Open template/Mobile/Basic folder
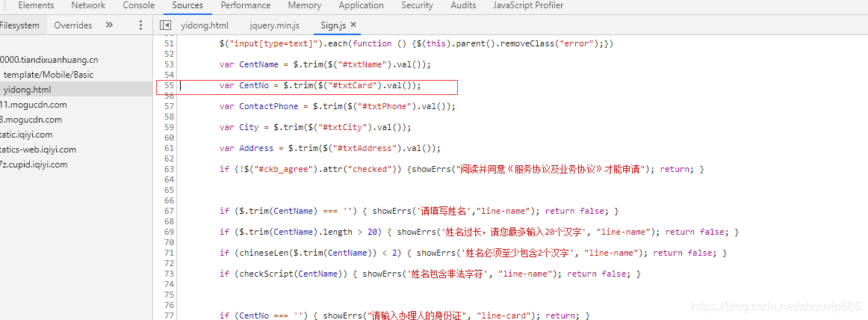This screenshot has width=868, height=320. pyautogui.click(x=49, y=75)
